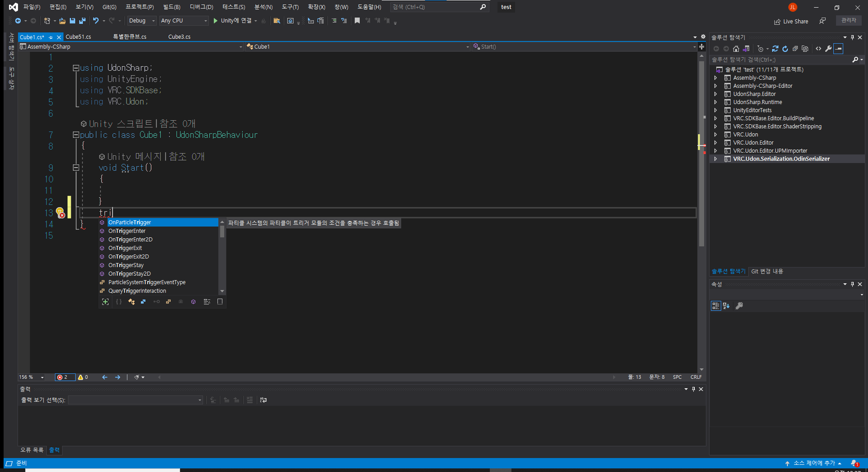Viewport: 868px width, 472px height.
Task: Toggle the auto-hide pin on Solution Explorer
Action: coord(852,37)
